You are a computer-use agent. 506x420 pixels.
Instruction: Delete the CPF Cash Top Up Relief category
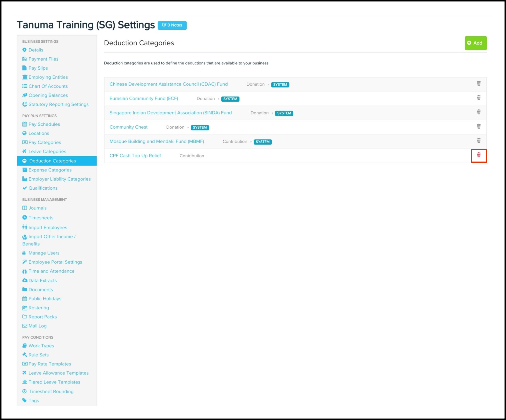click(479, 155)
